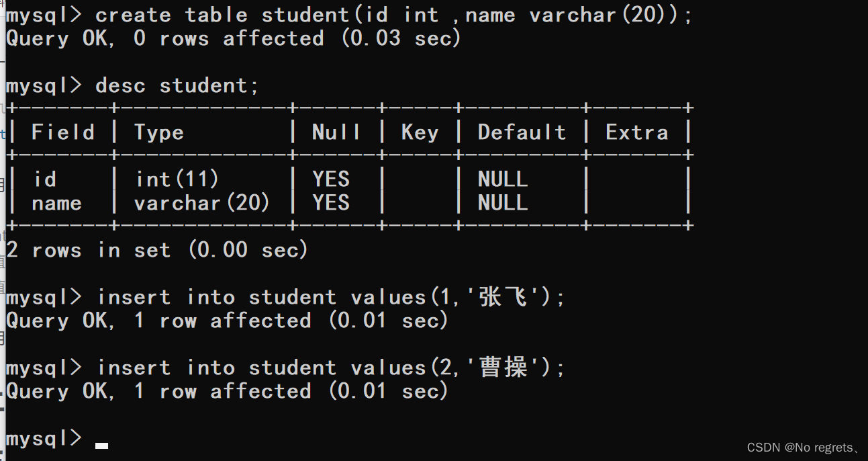Click the Key column header
868x461 pixels.
point(420,132)
